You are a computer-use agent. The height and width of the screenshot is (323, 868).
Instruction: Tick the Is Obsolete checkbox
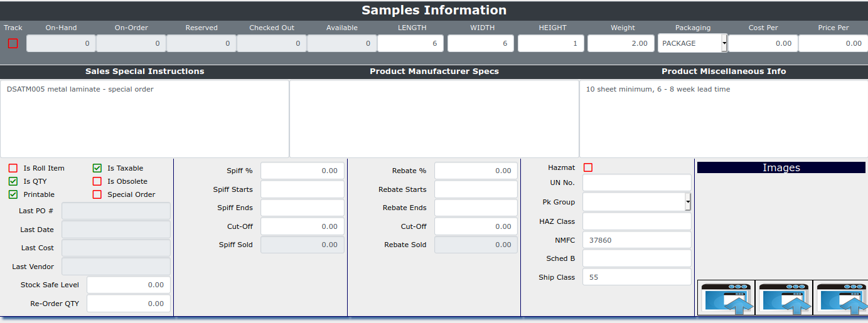(x=97, y=181)
